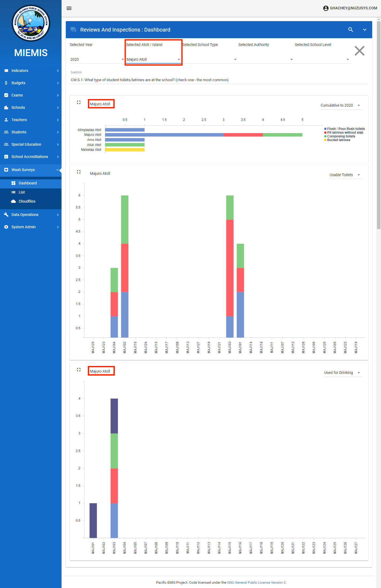The width and height of the screenshot is (381, 588).
Task: Expand the first Majuro Atoll chart fullscreen
Action: pyautogui.click(x=79, y=102)
